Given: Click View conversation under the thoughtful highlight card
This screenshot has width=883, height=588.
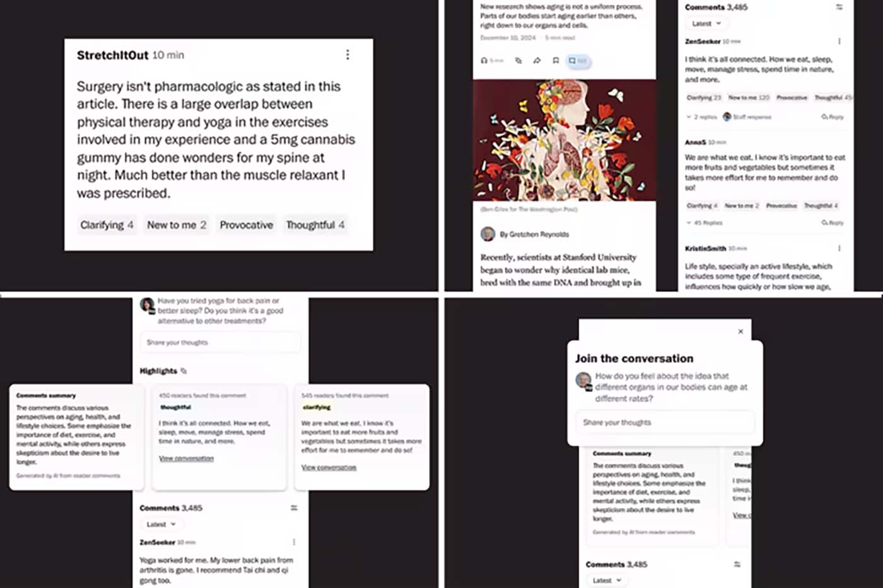Looking at the screenshot, I should pyautogui.click(x=186, y=458).
